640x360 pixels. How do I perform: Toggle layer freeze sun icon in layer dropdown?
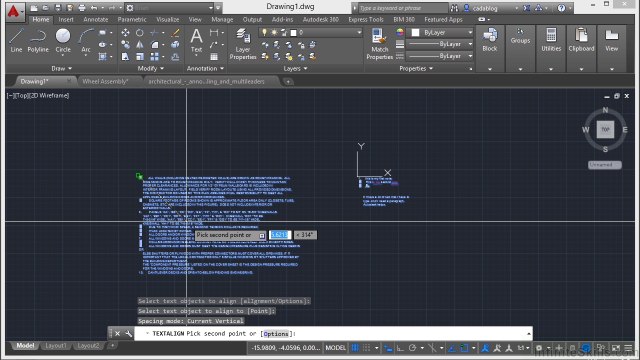pyautogui.click(x=274, y=32)
